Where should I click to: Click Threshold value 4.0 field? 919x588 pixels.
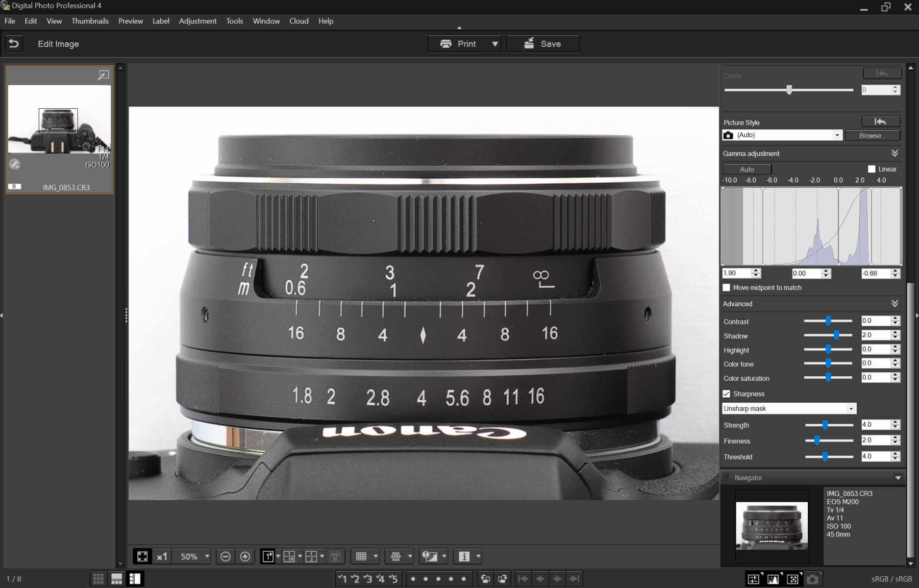pos(875,456)
